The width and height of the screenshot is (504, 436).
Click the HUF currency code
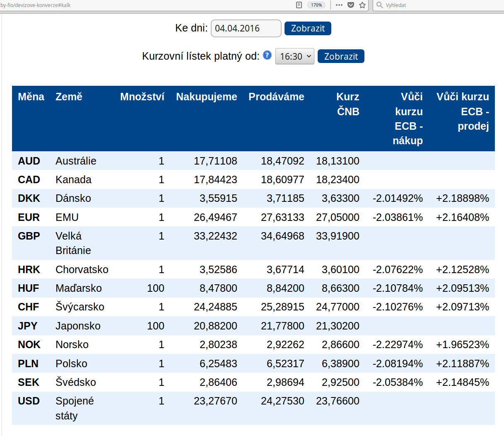point(29,288)
